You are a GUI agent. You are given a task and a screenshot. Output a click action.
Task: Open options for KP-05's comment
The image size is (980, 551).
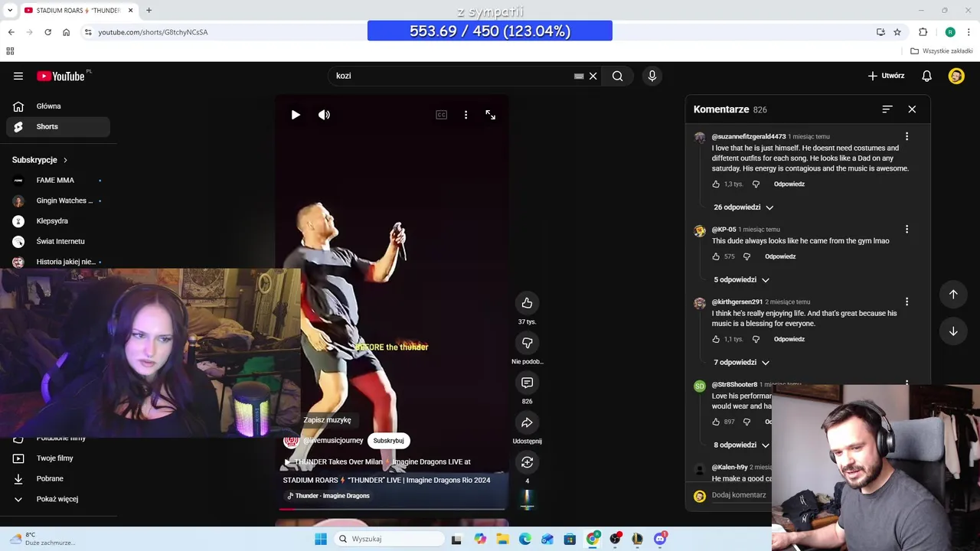click(x=906, y=229)
